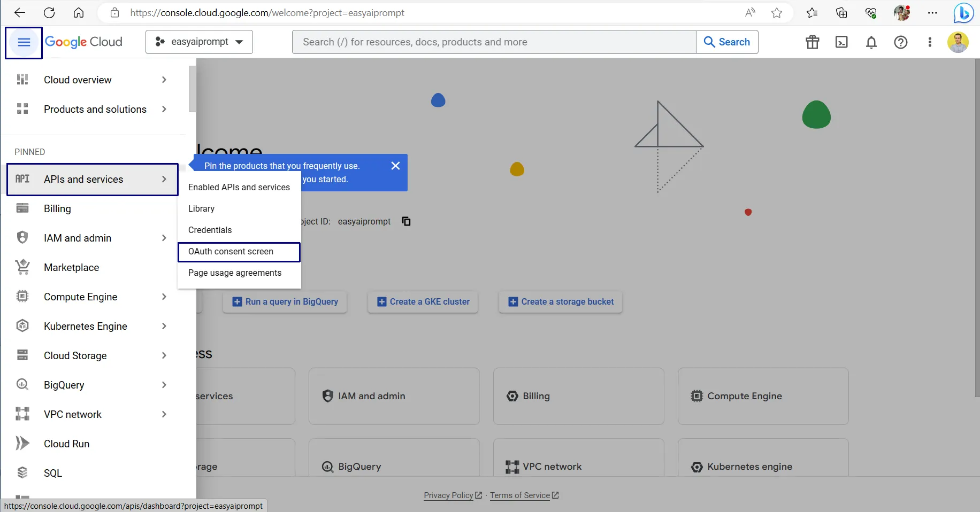Click the Marketplace cart icon
Image resolution: width=980 pixels, height=512 pixels.
point(22,267)
